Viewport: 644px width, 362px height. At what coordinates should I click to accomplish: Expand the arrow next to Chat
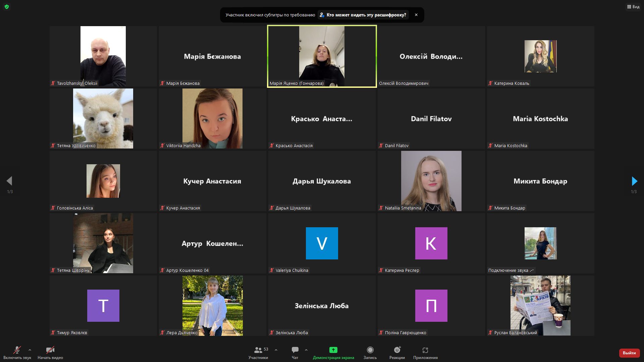pos(306,350)
